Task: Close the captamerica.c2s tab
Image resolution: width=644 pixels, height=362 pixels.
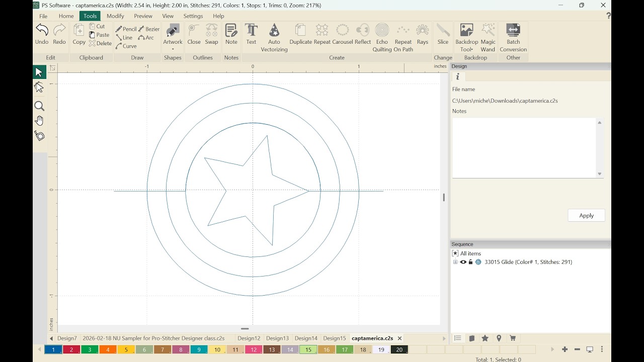Action: 399,338
